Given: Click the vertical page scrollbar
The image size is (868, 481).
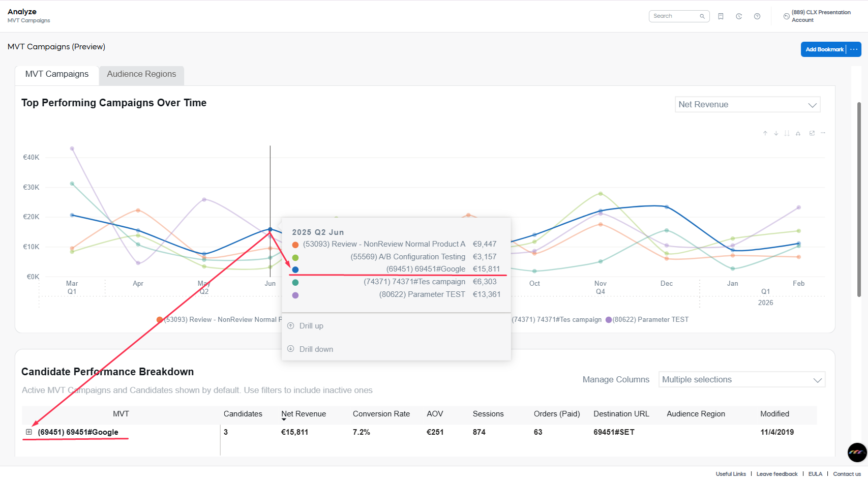Looking at the screenshot, I should tap(859, 198).
